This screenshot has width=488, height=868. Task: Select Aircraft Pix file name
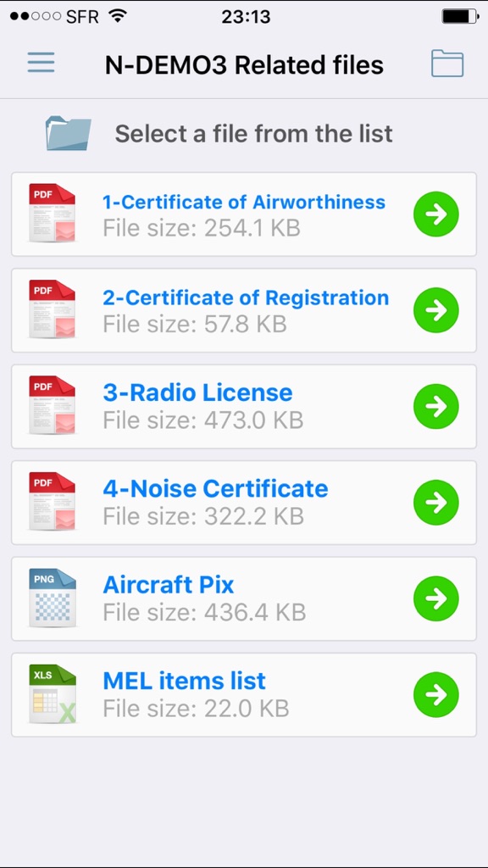pyautogui.click(x=169, y=585)
